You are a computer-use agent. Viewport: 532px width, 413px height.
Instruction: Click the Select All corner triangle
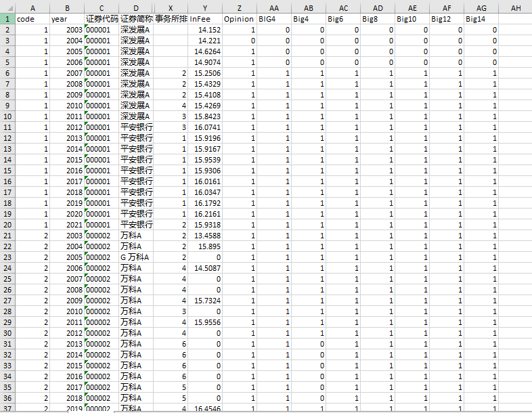coord(7,7)
